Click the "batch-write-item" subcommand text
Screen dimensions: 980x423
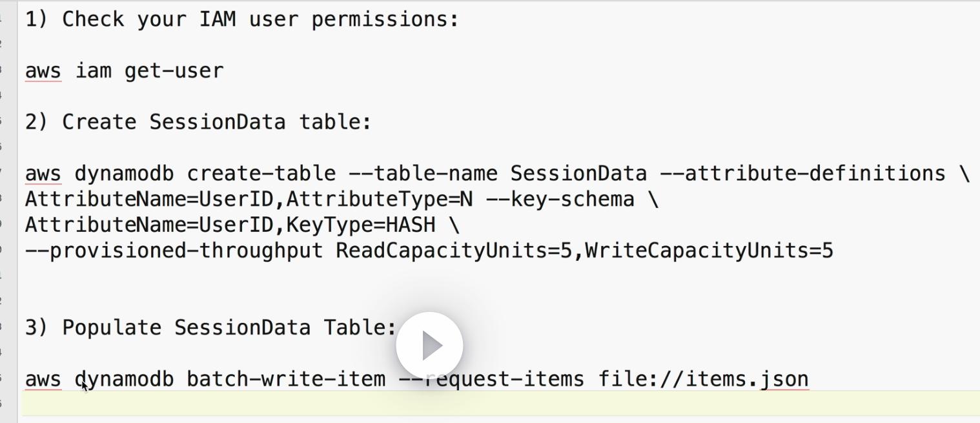(x=286, y=379)
